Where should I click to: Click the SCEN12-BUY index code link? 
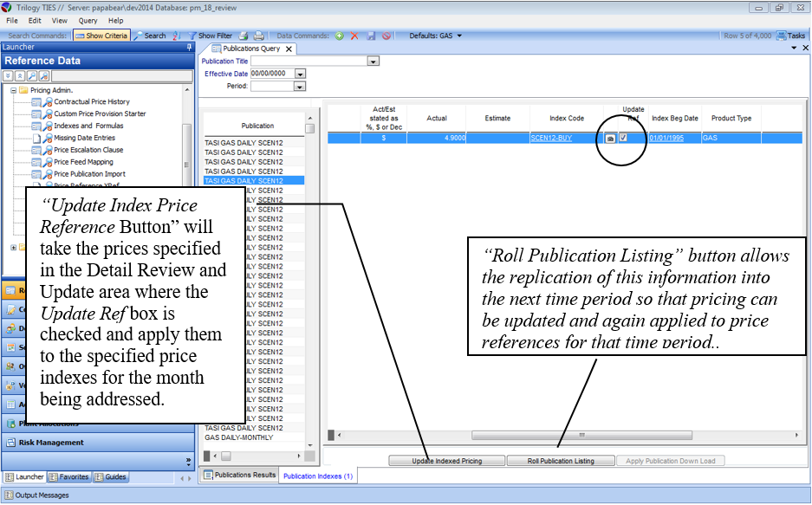(x=551, y=138)
